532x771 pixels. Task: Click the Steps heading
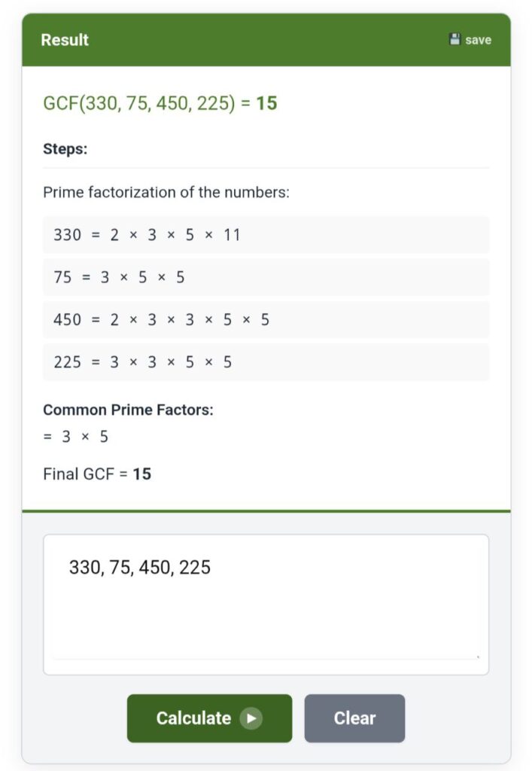[62, 149]
